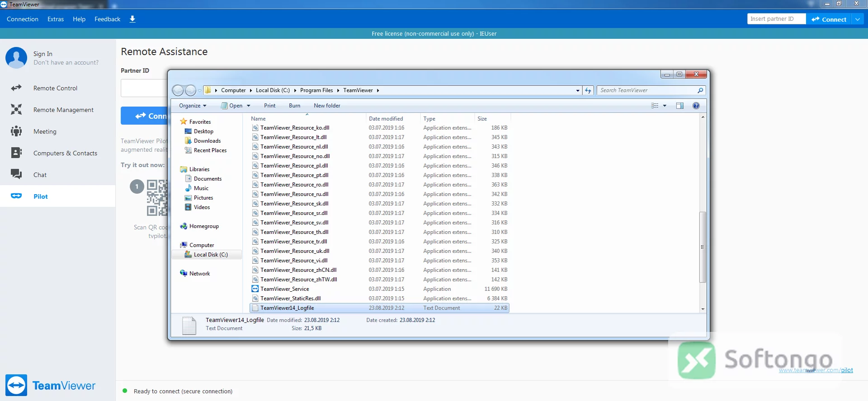Open the Help menu

(79, 19)
